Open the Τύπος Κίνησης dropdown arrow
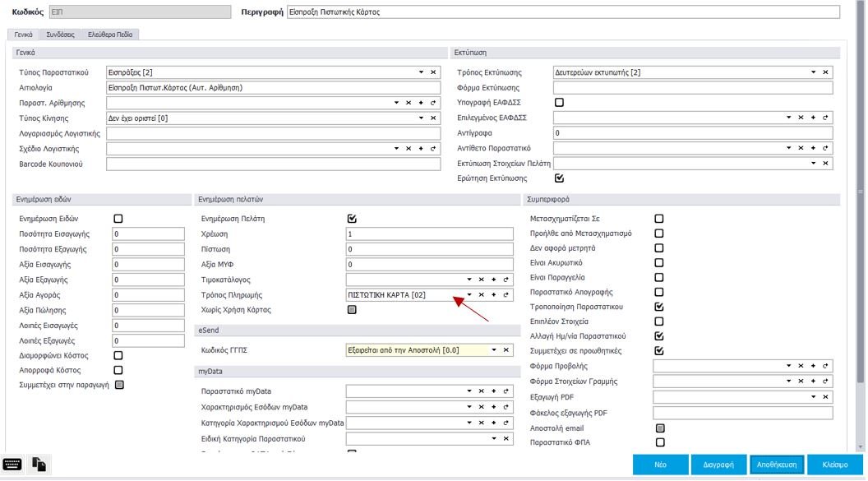Image resolution: width=868 pixels, height=481 pixels. point(421,118)
